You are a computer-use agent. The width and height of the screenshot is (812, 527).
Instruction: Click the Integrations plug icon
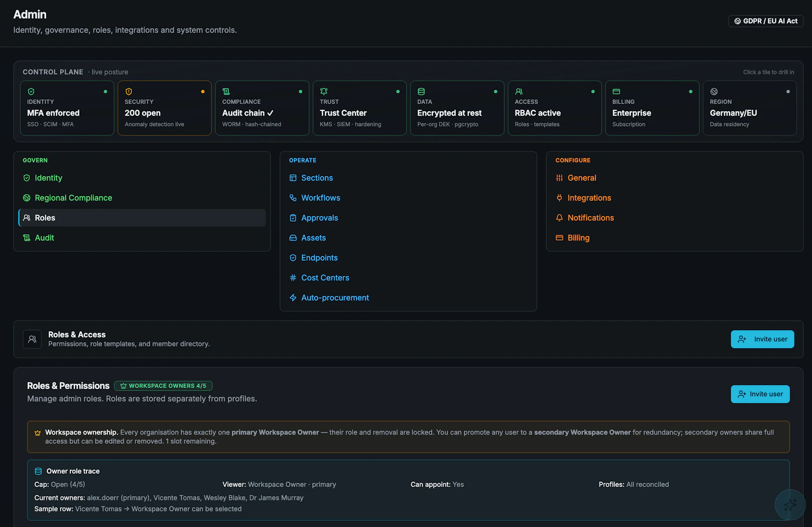pyautogui.click(x=559, y=198)
